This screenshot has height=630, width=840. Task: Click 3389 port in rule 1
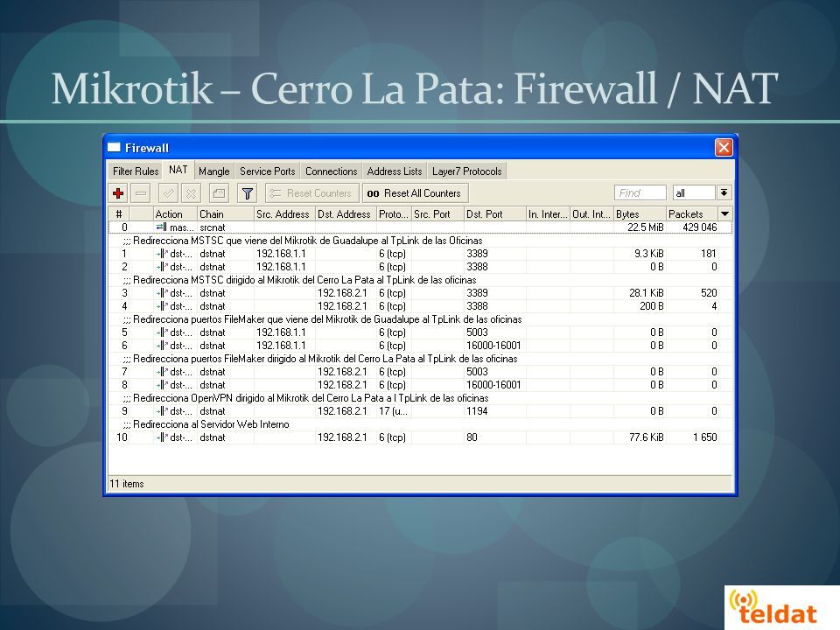(x=477, y=254)
